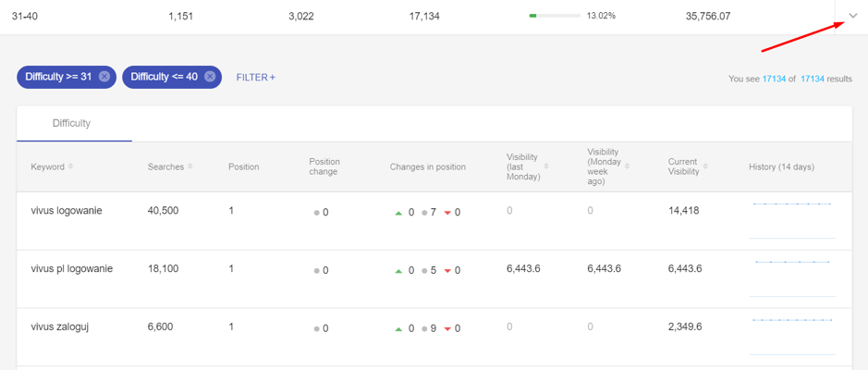868x370 pixels.
Task: Open history chart for vivus zaloguj
Action: [792, 337]
